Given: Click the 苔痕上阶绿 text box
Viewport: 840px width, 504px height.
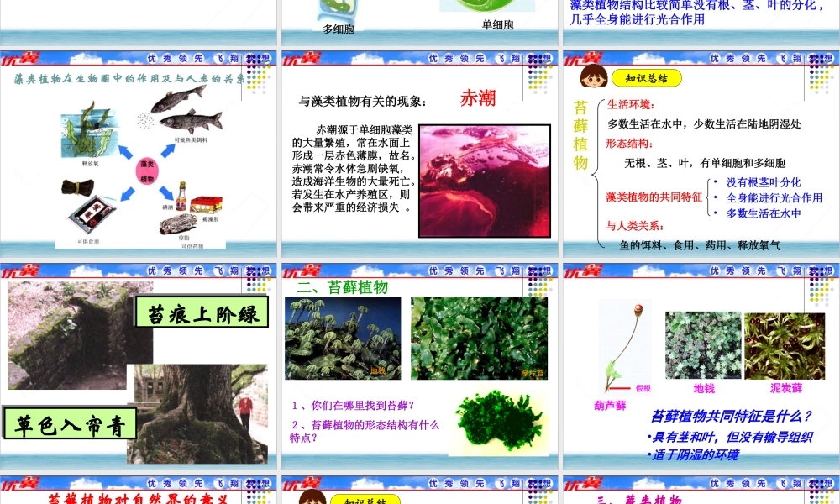Looking at the screenshot, I should pos(202,311).
